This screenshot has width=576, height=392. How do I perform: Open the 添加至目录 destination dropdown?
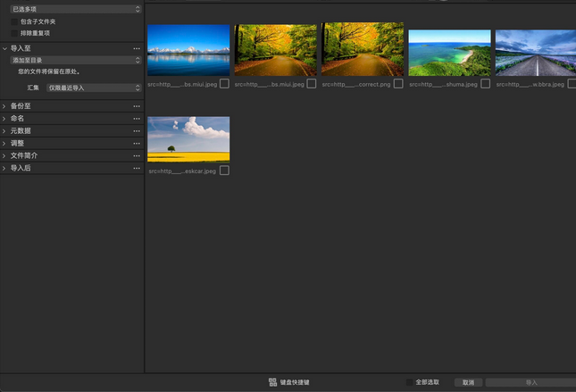point(75,60)
